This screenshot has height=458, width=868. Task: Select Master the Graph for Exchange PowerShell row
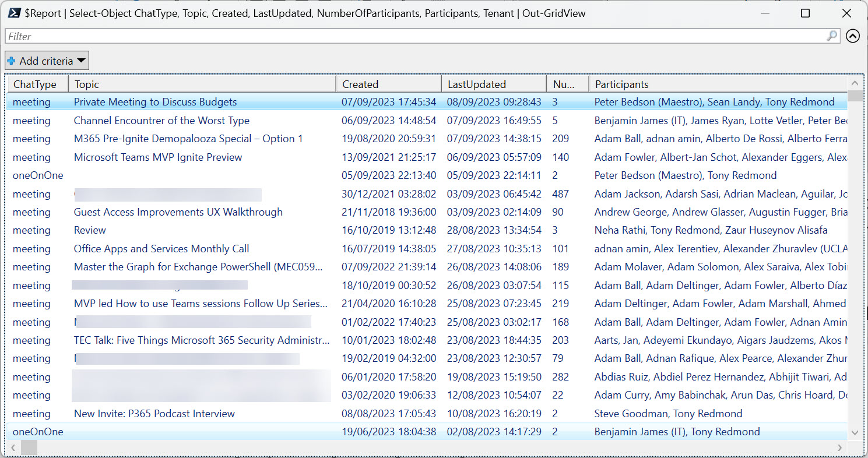coord(427,267)
